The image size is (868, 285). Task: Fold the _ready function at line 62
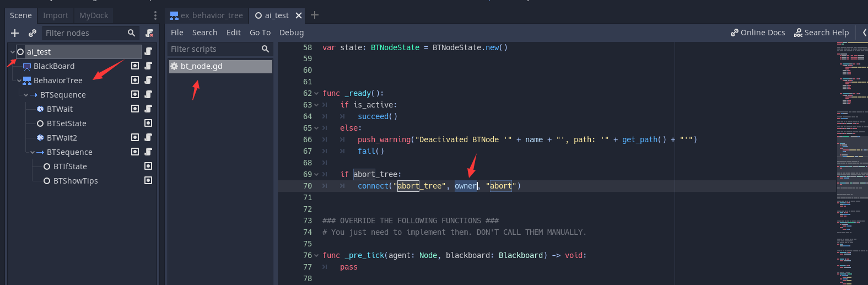316,94
